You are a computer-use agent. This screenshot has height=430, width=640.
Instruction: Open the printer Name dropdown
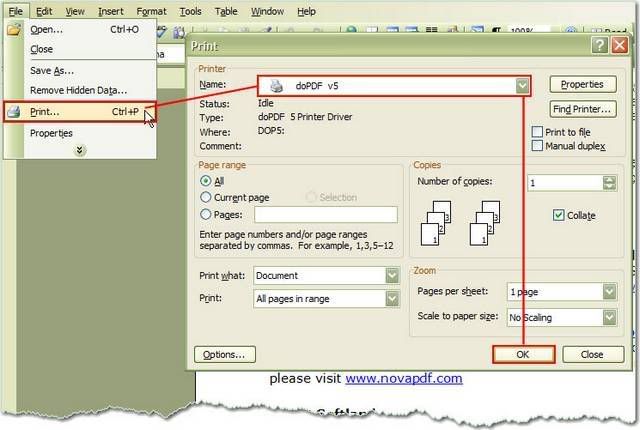(x=522, y=86)
